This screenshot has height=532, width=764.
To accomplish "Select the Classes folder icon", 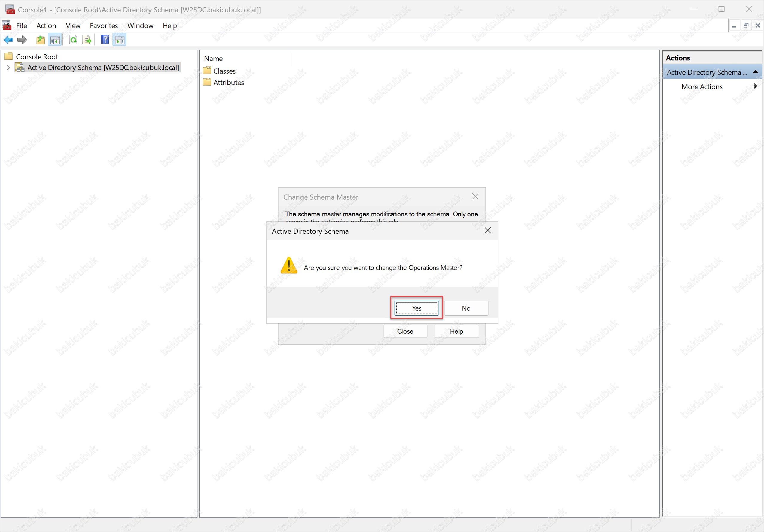I will (207, 71).
